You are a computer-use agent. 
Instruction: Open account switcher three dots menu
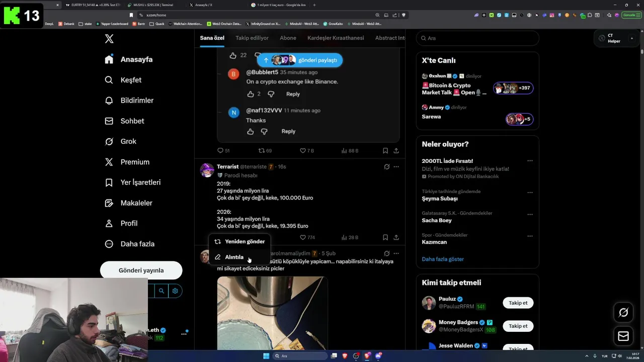tap(184, 334)
